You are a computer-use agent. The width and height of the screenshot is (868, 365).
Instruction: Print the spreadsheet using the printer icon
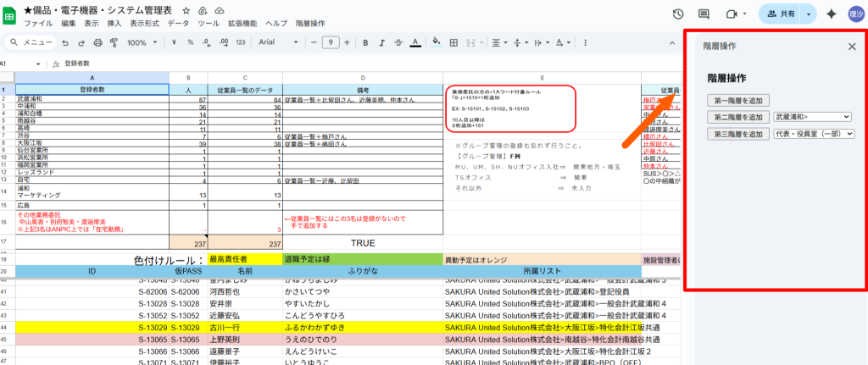pyautogui.click(x=96, y=41)
